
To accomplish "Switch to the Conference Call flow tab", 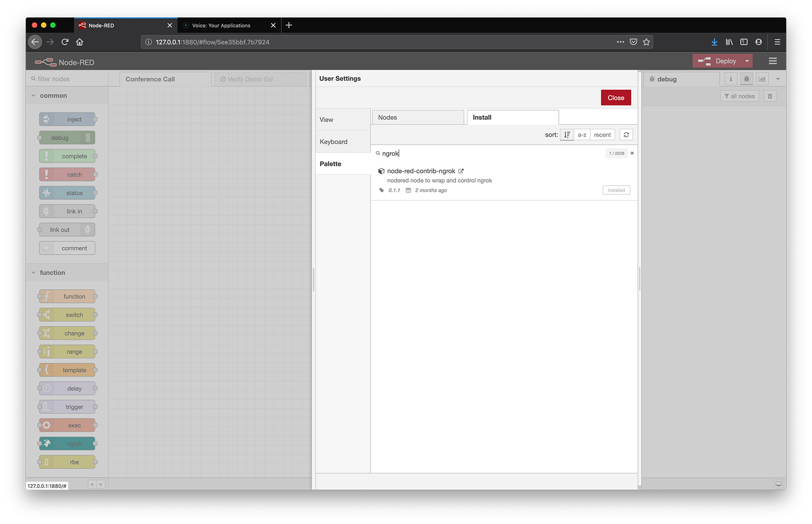I will pos(165,79).
